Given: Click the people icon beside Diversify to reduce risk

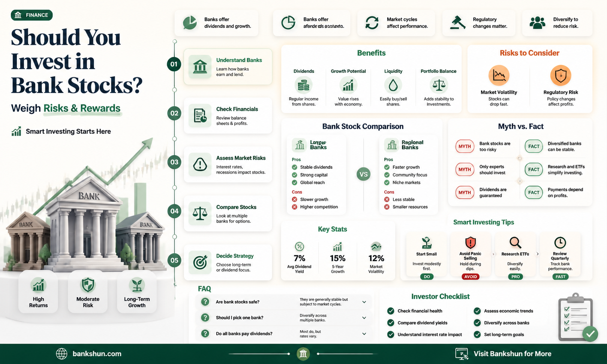Looking at the screenshot, I should (x=537, y=22).
